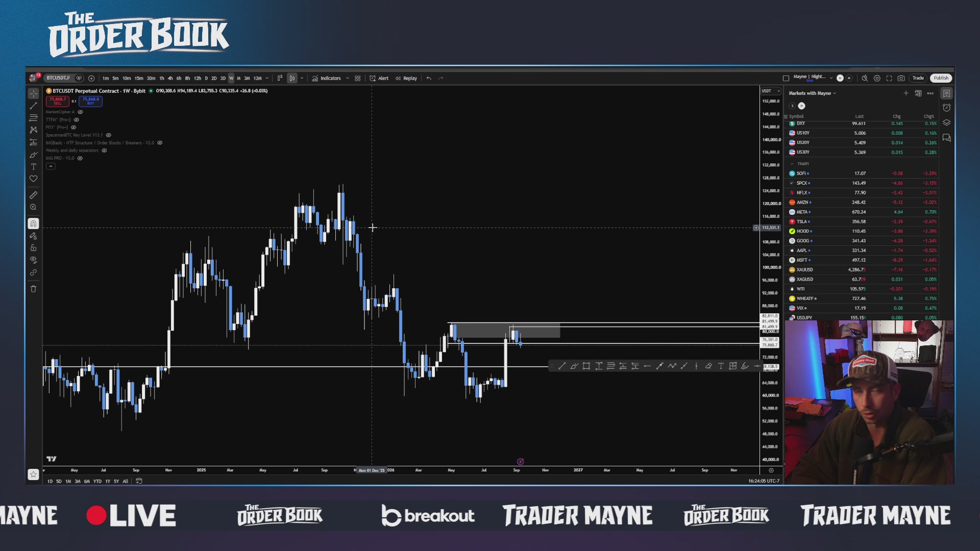Open the heart icons tool in left sidebar
The image size is (980, 551).
click(x=33, y=179)
